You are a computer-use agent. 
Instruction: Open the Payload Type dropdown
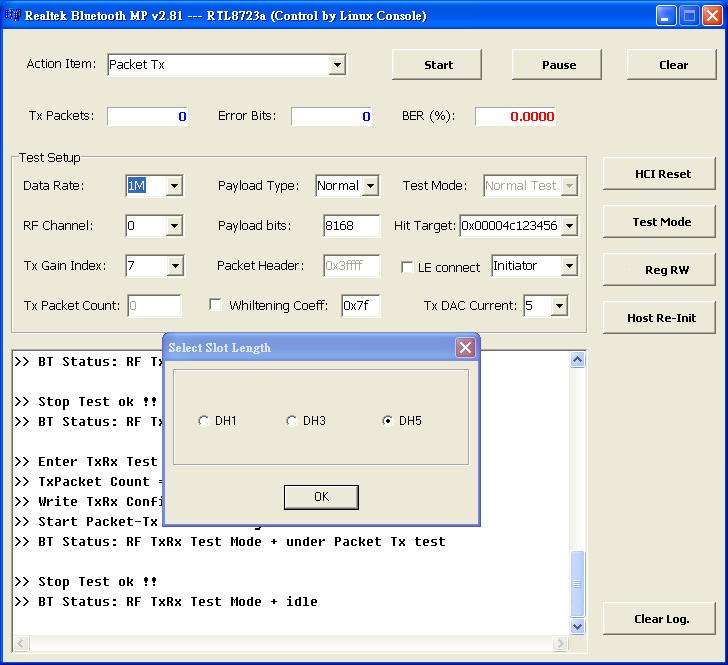click(370, 186)
